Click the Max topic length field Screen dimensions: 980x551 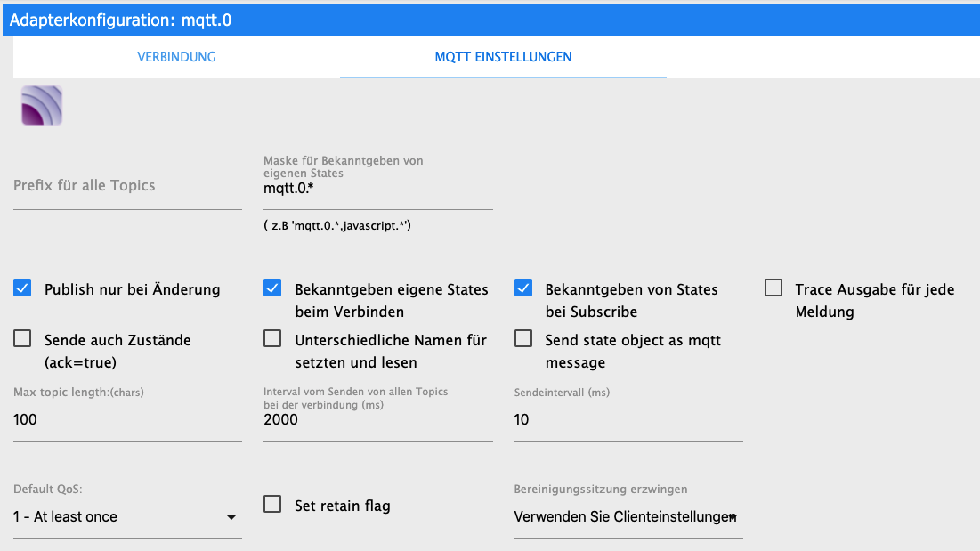[x=126, y=420]
